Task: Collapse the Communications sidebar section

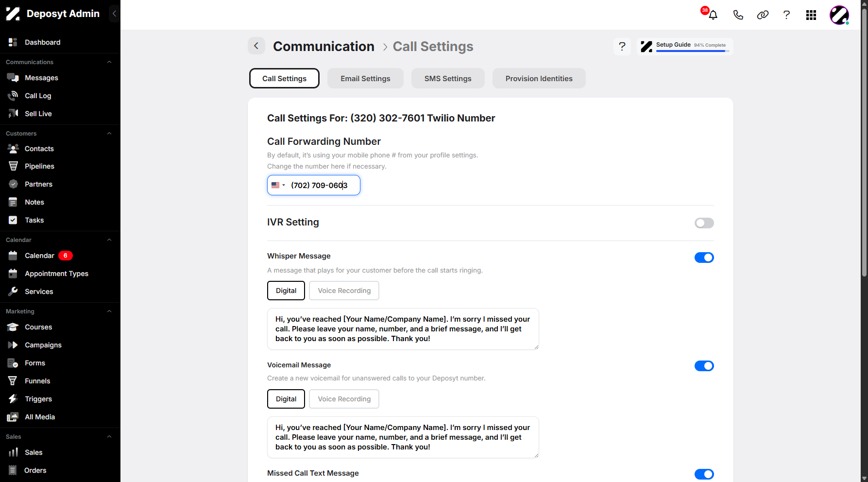Action: pos(109,62)
